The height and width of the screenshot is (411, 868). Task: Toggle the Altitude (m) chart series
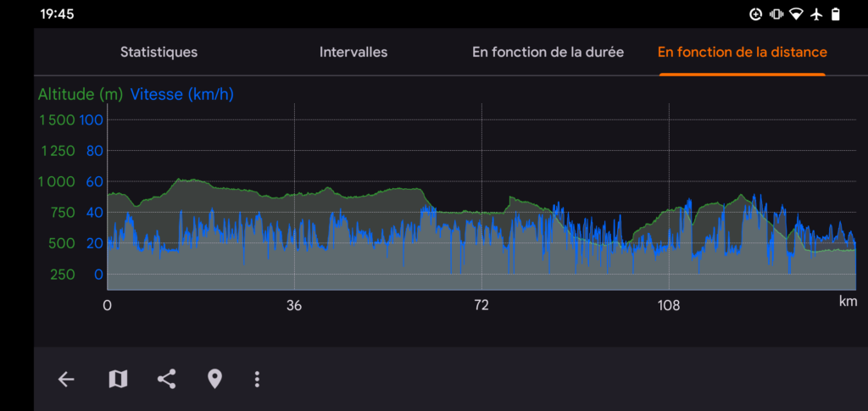(x=81, y=95)
